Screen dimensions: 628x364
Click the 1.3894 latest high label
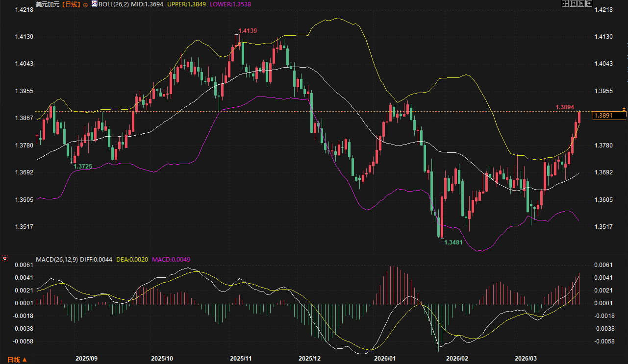(x=565, y=107)
